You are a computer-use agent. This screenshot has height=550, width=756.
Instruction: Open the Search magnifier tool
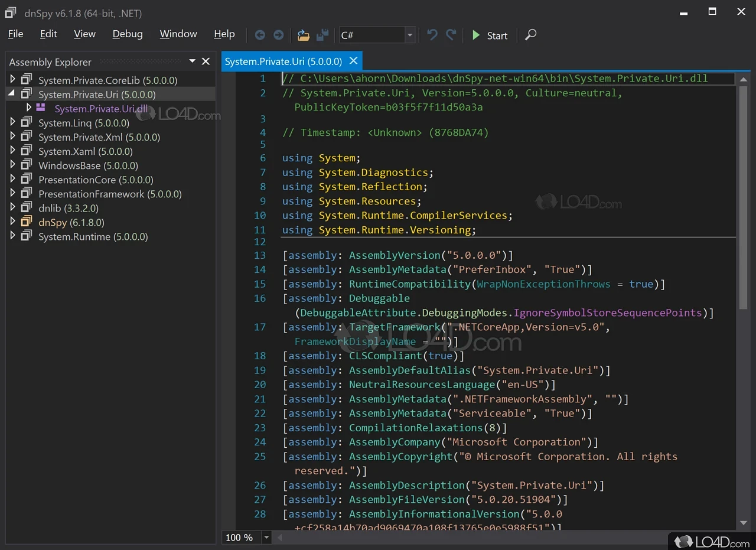531,35
